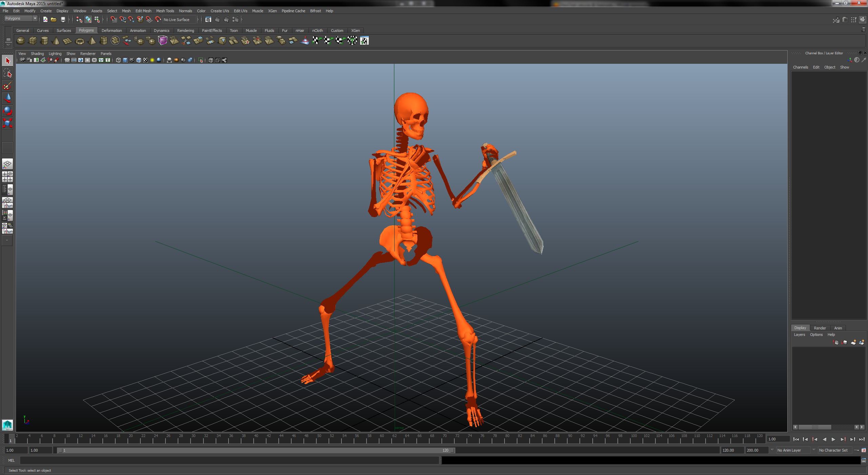Switch to the Animation shelf tab

tap(138, 31)
